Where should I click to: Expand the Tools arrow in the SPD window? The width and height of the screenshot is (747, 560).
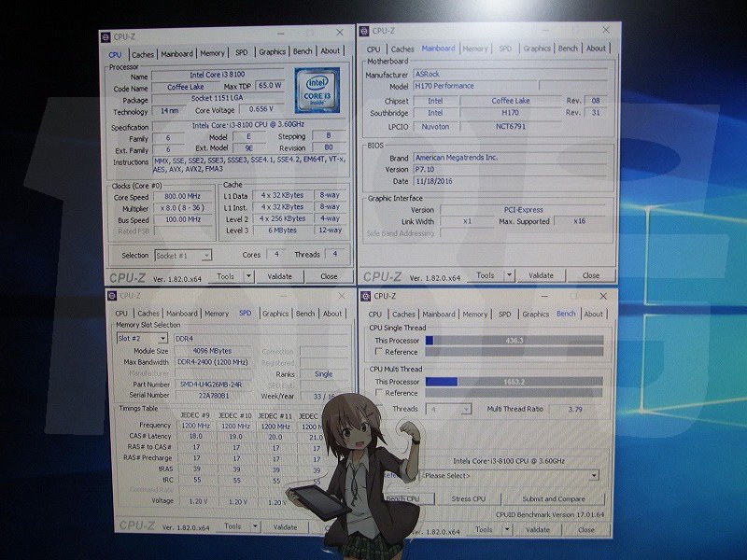tap(255, 526)
